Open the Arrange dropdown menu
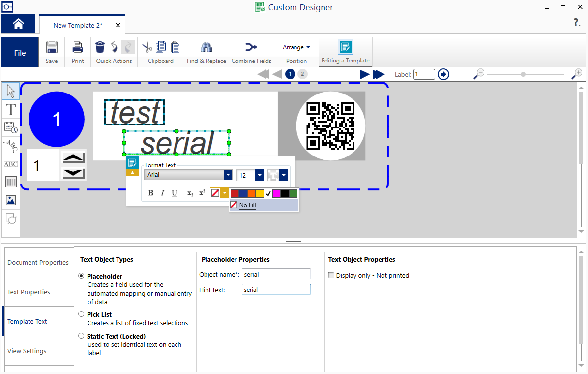Screen dimensions: 588x374 click(x=296, y=47)
